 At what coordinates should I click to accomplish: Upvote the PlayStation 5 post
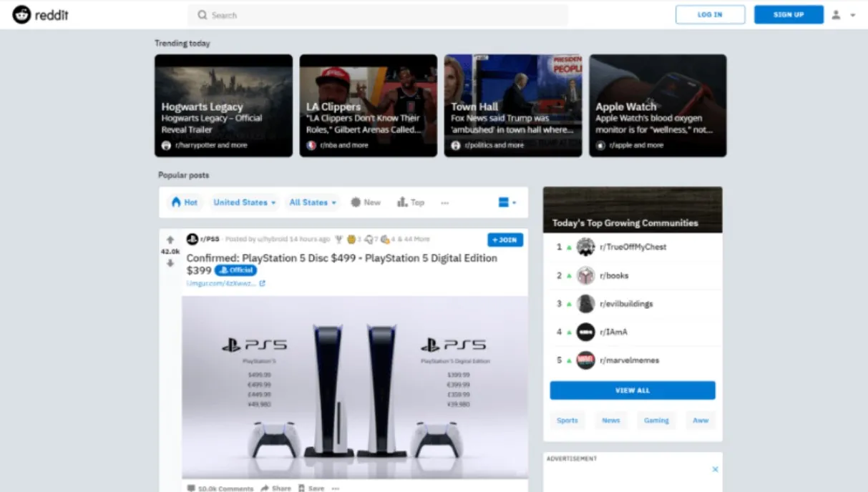(170, 240)
